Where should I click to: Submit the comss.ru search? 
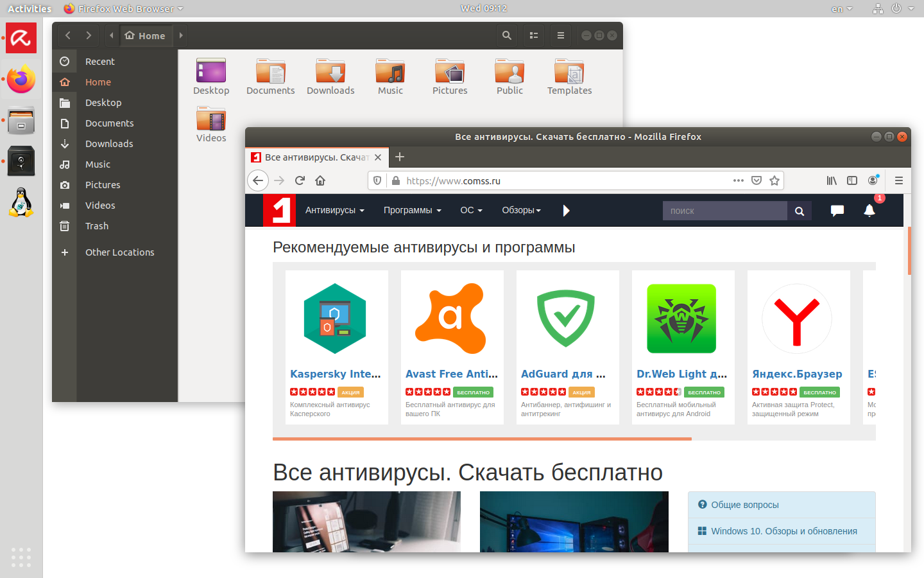800,211
